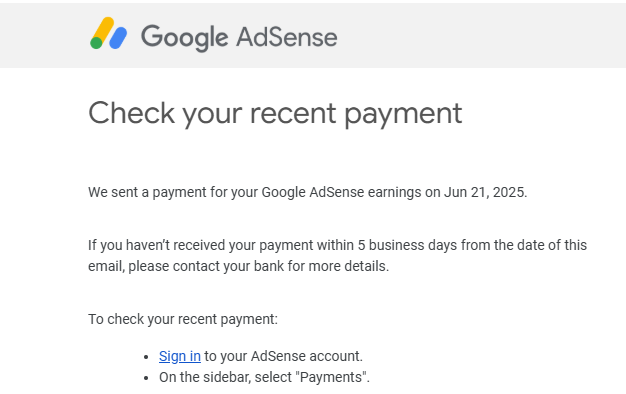Click the yellow bar of the AdSense logo
Screen dimensions: 626x394
pos(102,30)
